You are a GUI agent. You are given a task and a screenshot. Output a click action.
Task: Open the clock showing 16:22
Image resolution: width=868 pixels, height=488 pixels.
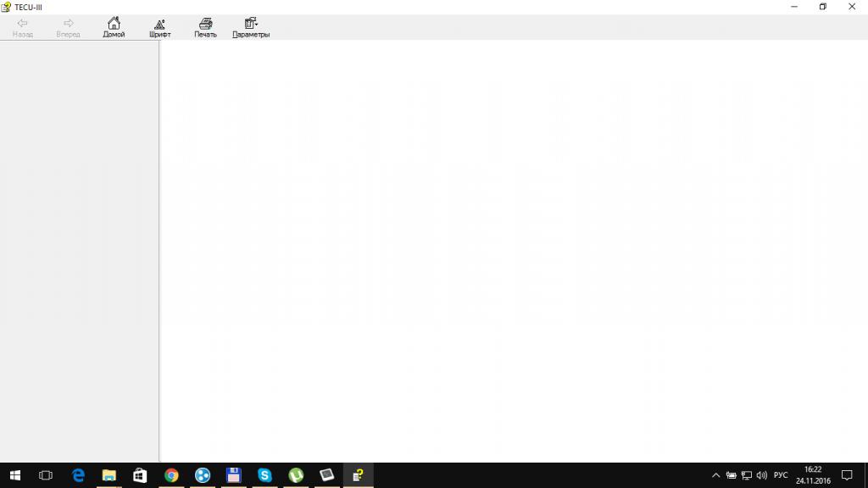(x=813, y=475)
